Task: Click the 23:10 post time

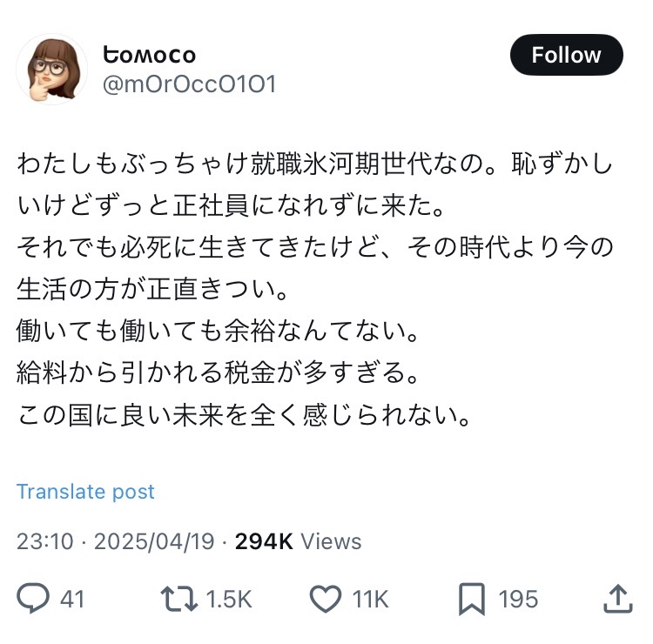Action: click(45, 541)
